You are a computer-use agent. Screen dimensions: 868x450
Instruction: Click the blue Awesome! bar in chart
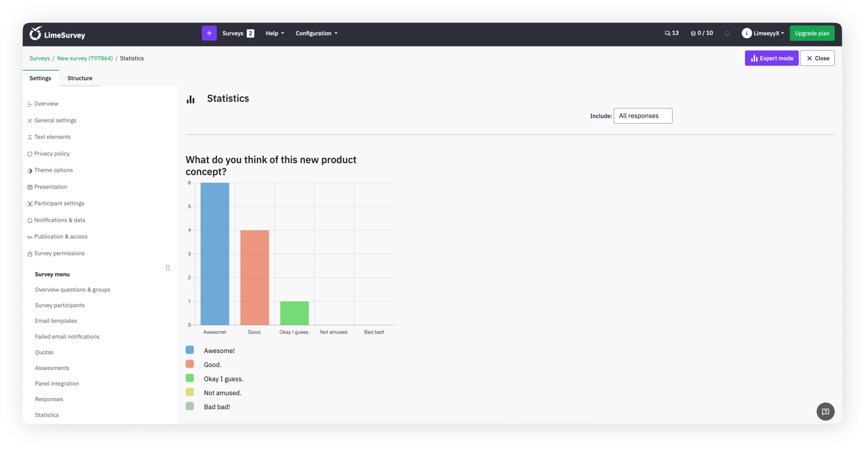[215, 254]
